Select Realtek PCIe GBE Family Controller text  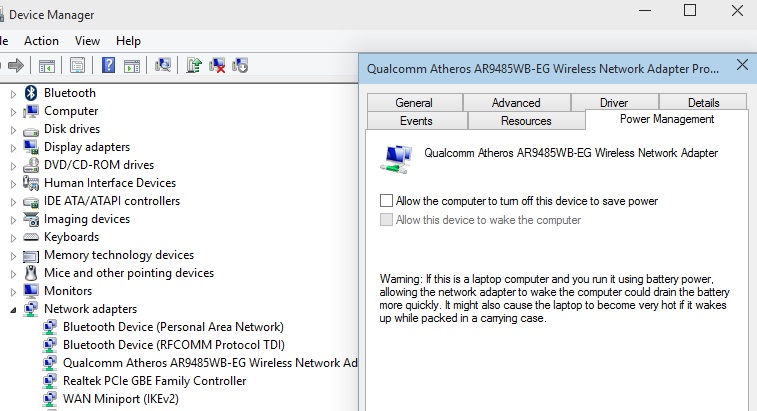154,381
